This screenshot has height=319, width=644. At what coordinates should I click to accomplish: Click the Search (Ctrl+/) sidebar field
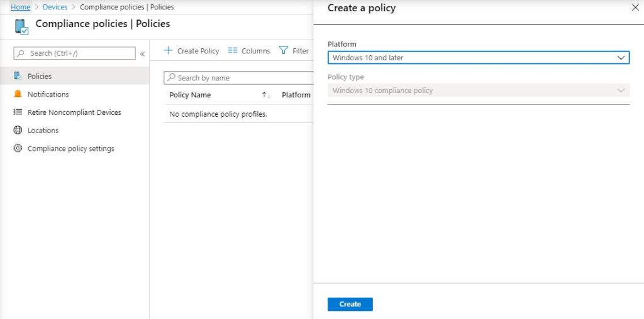74,53
